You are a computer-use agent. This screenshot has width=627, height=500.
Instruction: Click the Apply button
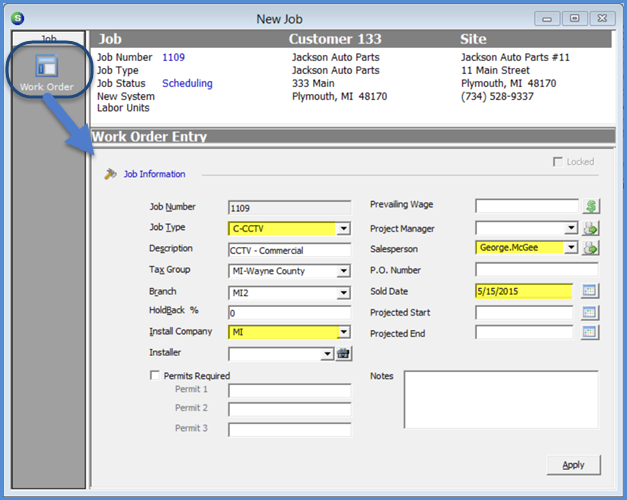coord(573,465)
